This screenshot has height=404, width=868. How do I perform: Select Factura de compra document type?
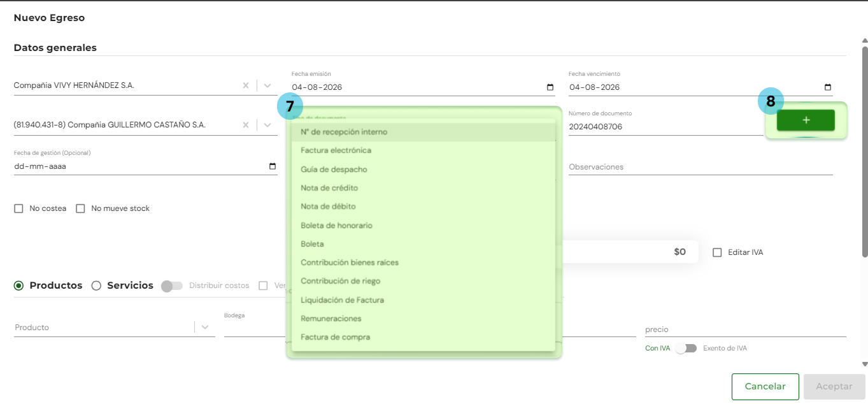coord(423,337)
